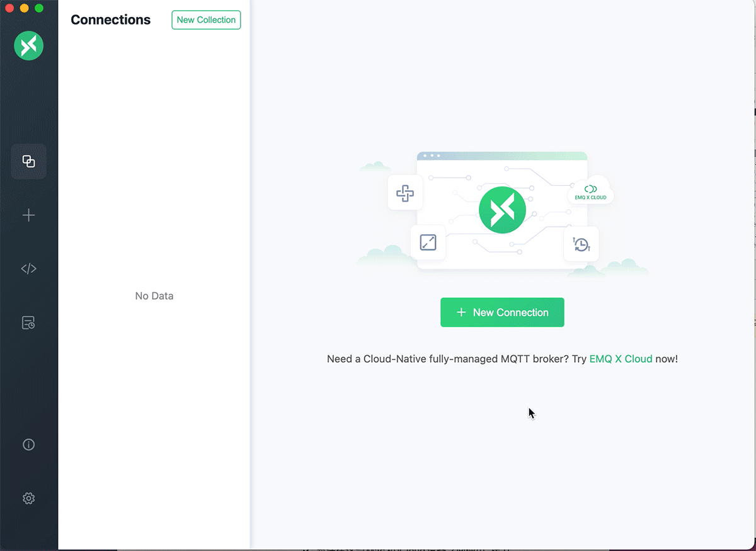
Task: Open the Script code icon
Action: pos(28,269)
